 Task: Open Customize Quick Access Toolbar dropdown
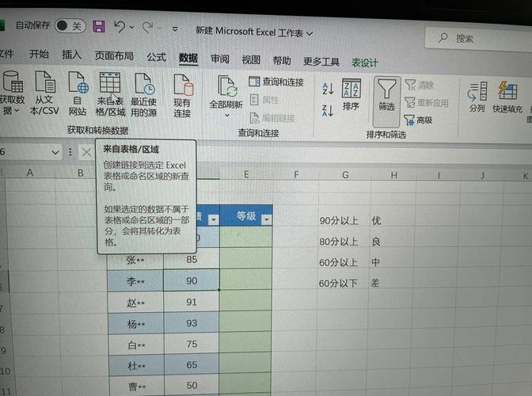click(175, 29)
